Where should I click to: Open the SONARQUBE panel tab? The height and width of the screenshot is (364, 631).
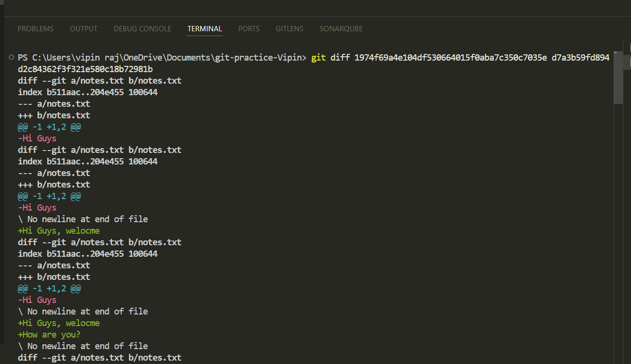tap(341, 29)
